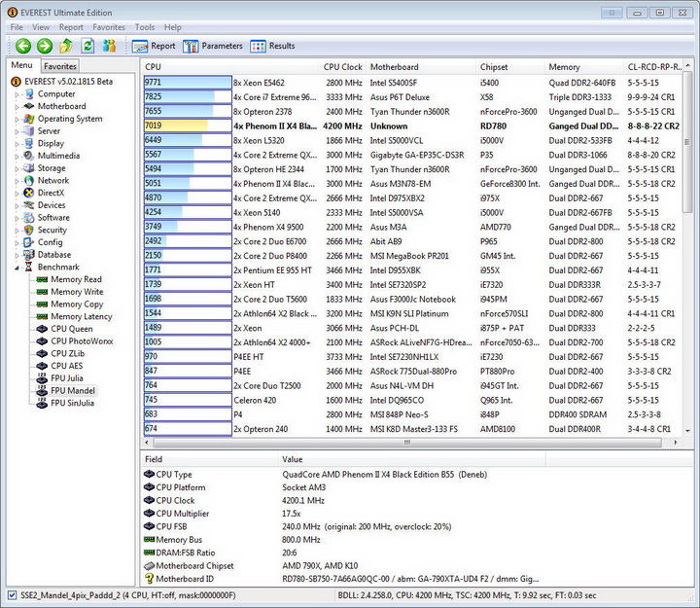Viewport: 700px width, 608px height.
Task: Select the Storage tree icon
Action: 29,168
